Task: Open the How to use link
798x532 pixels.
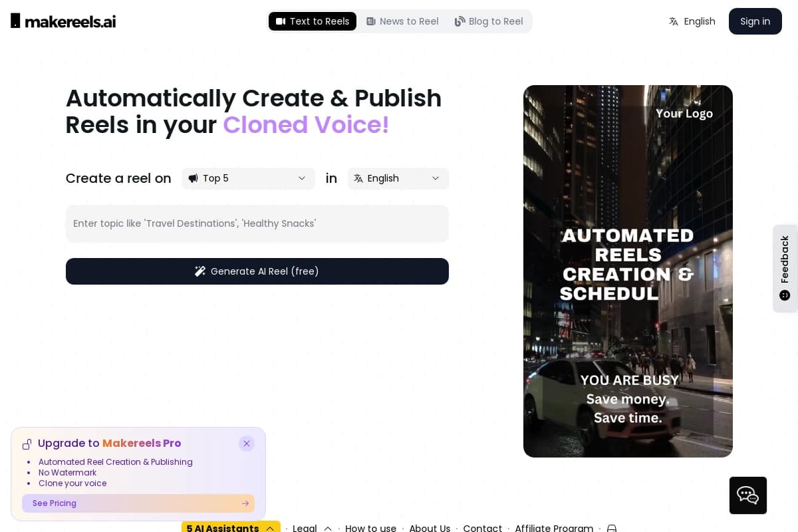Action: point(370,528)
